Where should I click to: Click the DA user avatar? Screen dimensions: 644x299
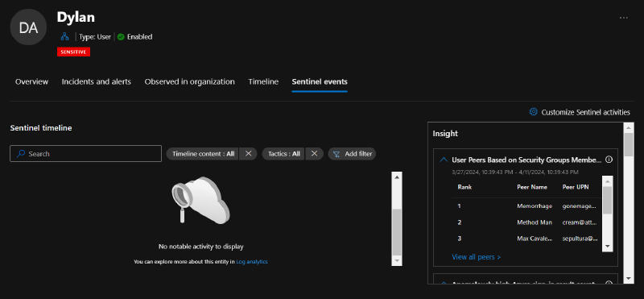(28, 27)
